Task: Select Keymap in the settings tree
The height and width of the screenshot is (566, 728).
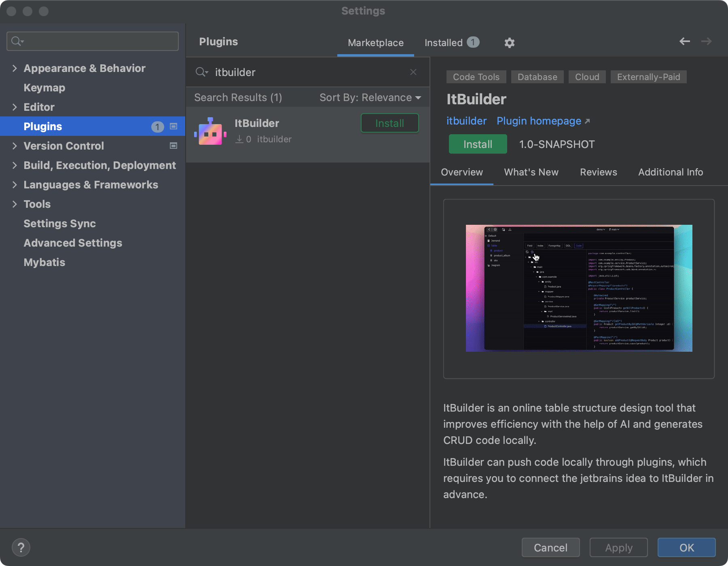Action: [x=44, y=88]
